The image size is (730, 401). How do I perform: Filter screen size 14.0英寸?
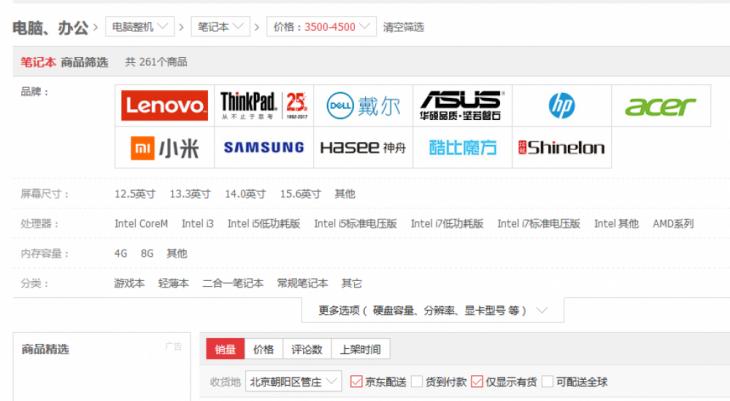point(245,194)
